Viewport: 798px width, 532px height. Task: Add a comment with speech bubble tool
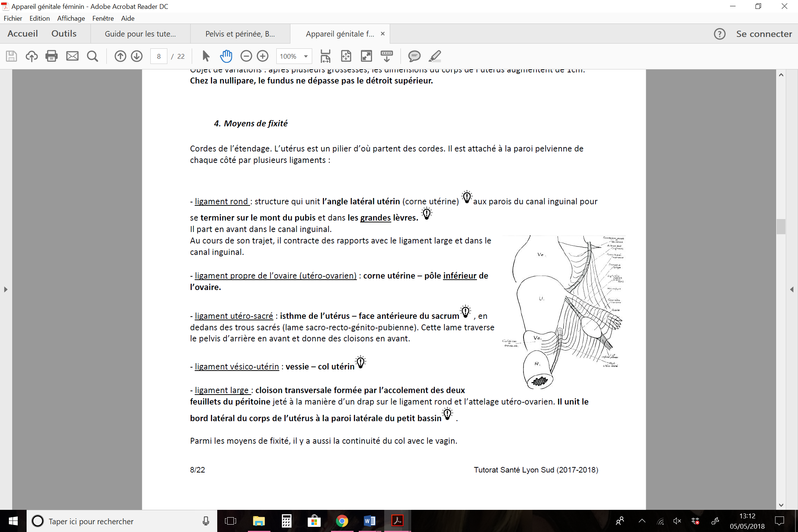click(414, 56)
